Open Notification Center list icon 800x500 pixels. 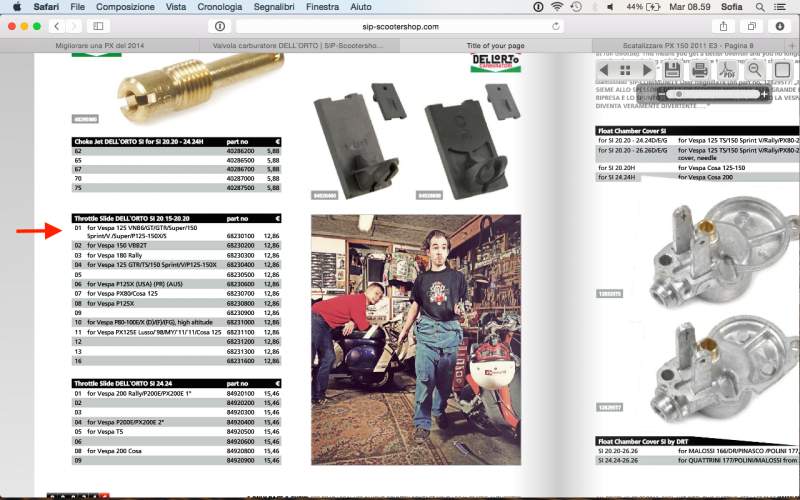[780, 7]
